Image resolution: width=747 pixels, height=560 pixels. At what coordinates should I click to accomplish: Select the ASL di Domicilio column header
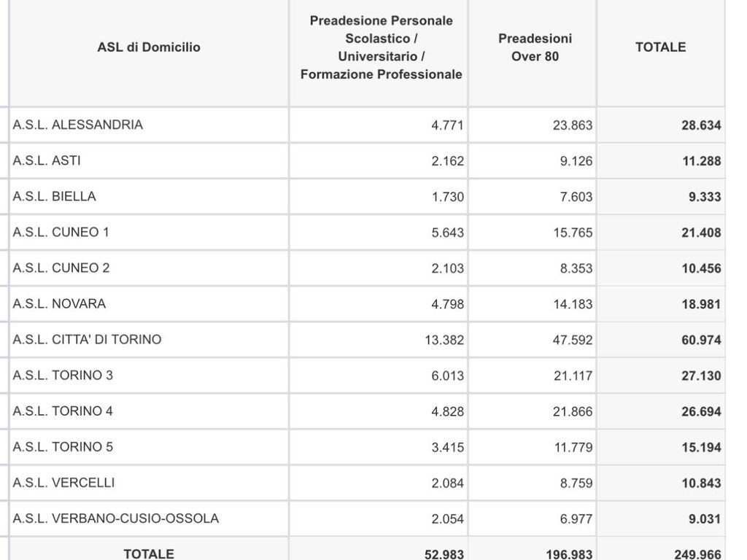[149, 47]
